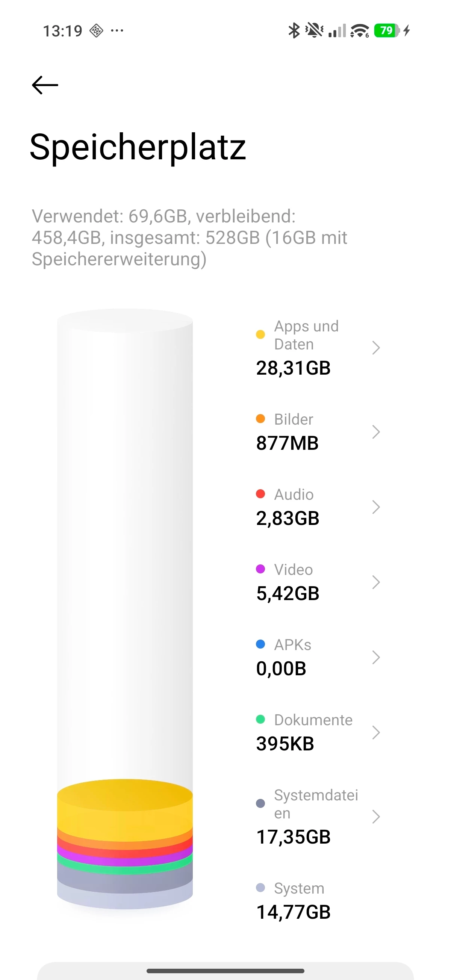Tap the Bluetooth status icon

point(294,30)
